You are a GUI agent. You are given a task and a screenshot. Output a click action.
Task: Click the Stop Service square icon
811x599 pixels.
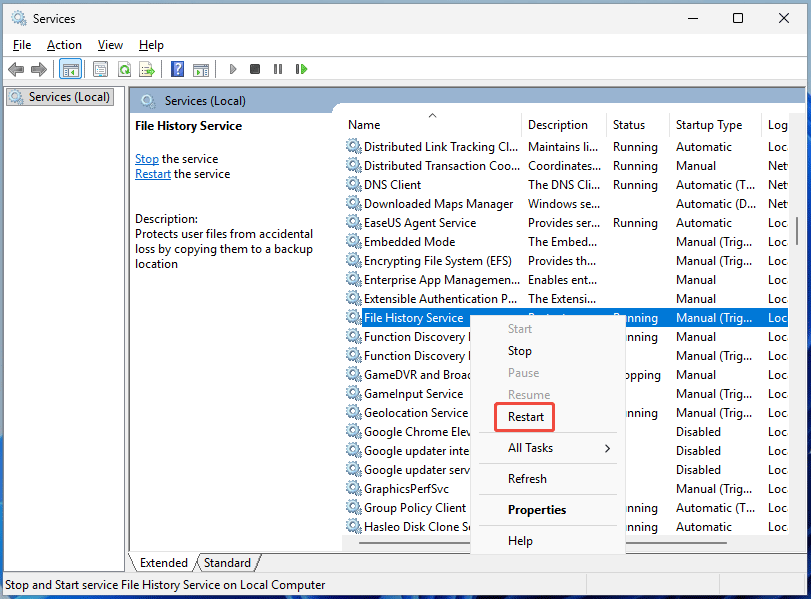(x=254, y=69)
